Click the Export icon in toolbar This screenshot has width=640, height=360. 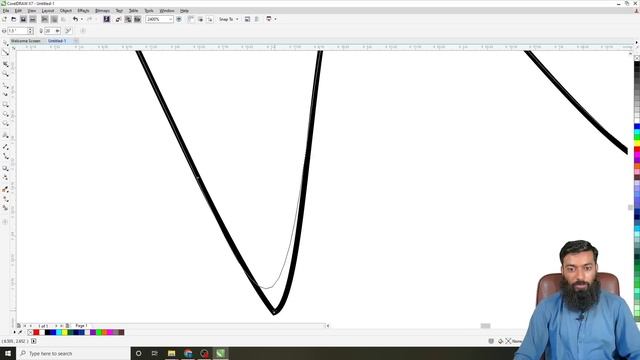(x=128, y=19)
